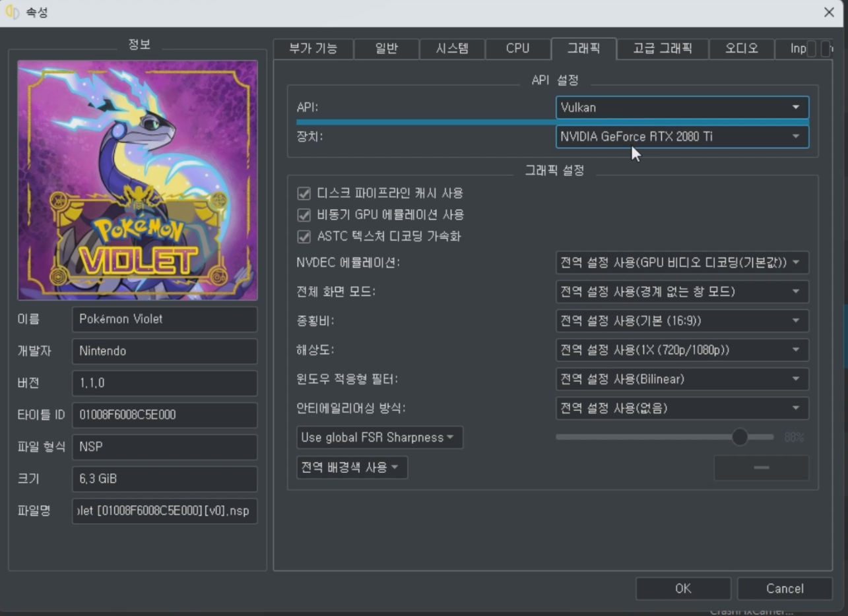Click the yuzu icon in the title bar
This screenshot has width=848, height=616.
(x=13, y=13)
